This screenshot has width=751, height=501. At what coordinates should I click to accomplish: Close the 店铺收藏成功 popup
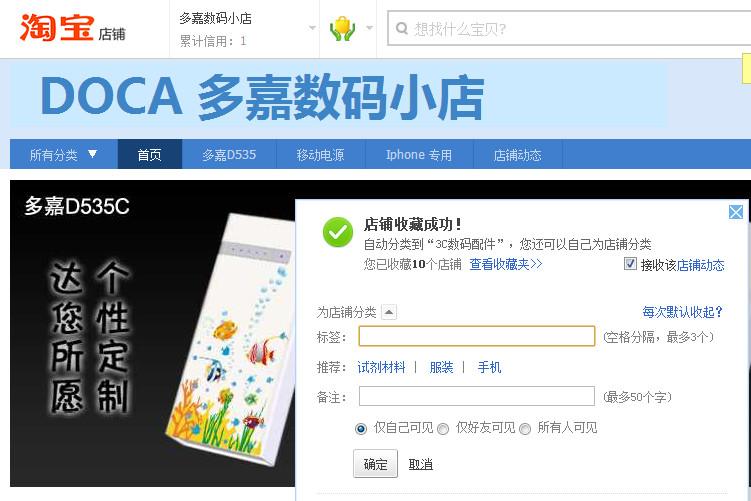736,212
